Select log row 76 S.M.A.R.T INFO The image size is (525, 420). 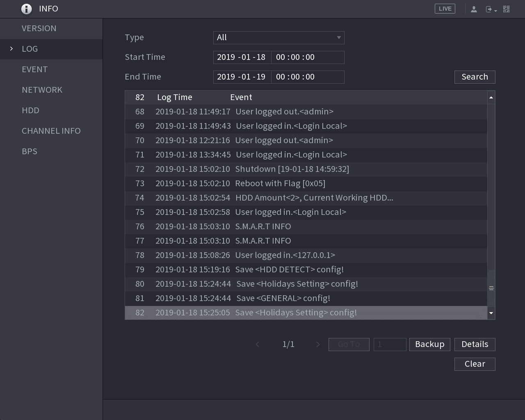click(x=306, y=227)
